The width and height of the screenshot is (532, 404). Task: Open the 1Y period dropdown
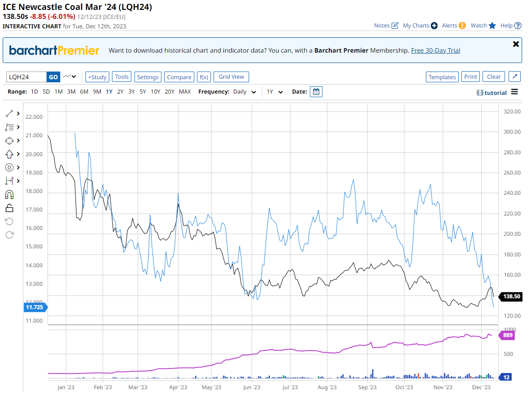tap(275, 92)
